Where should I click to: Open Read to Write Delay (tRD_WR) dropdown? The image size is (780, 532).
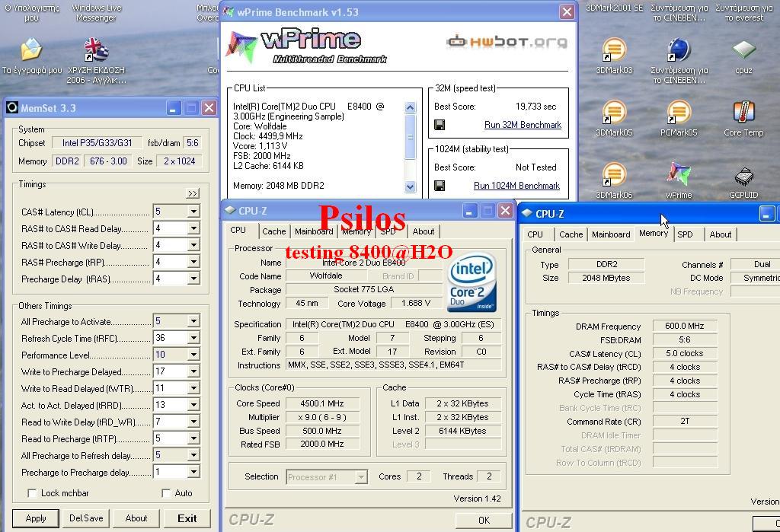pos(193,422)
